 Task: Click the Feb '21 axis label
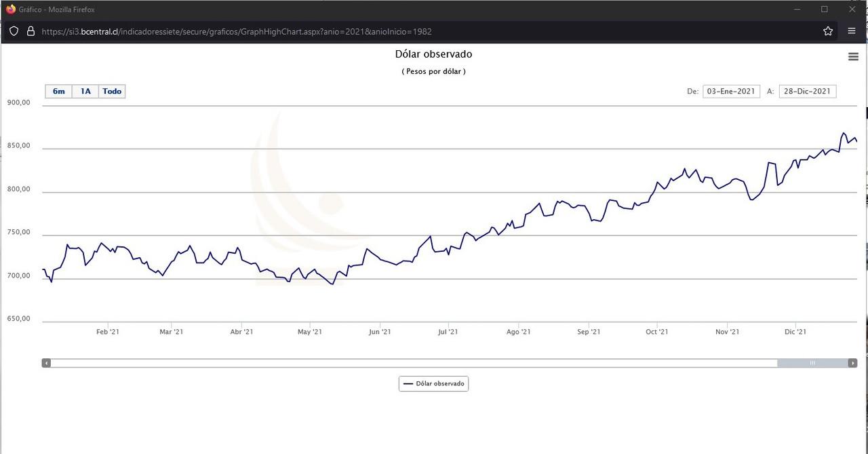pos(108,332)
